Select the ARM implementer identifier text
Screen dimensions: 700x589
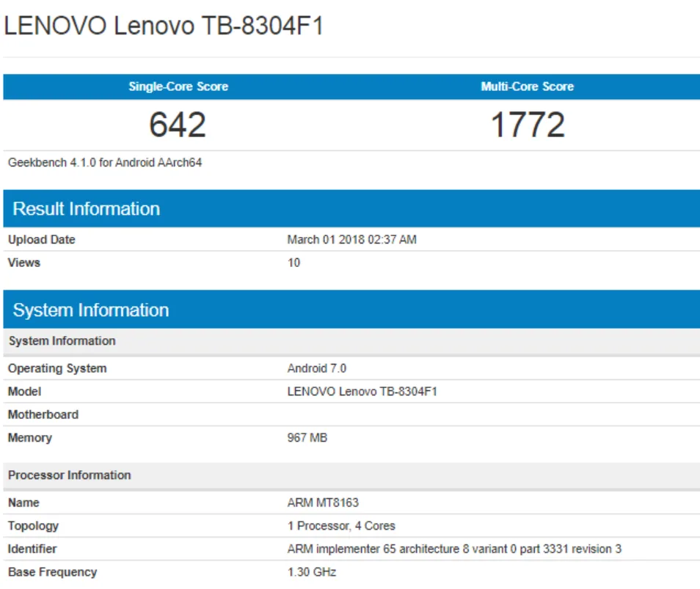(454, 549)
